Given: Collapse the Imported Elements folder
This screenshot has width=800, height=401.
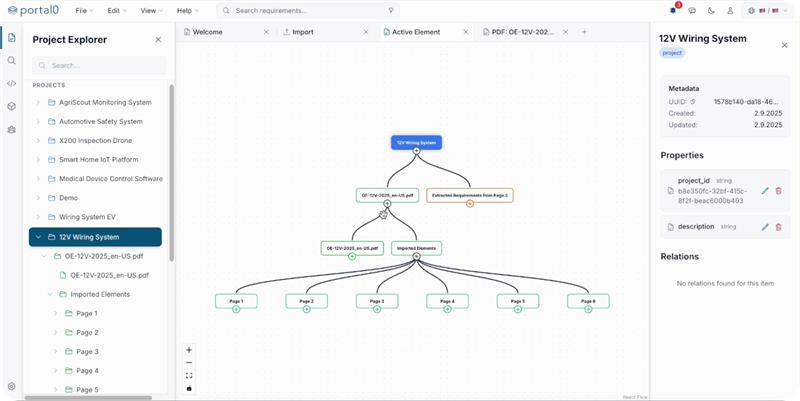Looking at the screenshot, I should 50,294.
